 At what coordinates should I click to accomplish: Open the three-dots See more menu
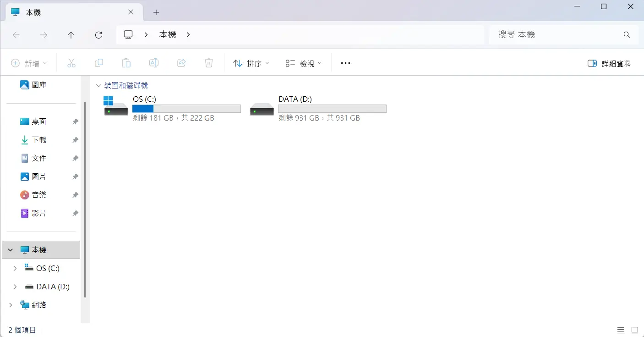coord(346,63)
